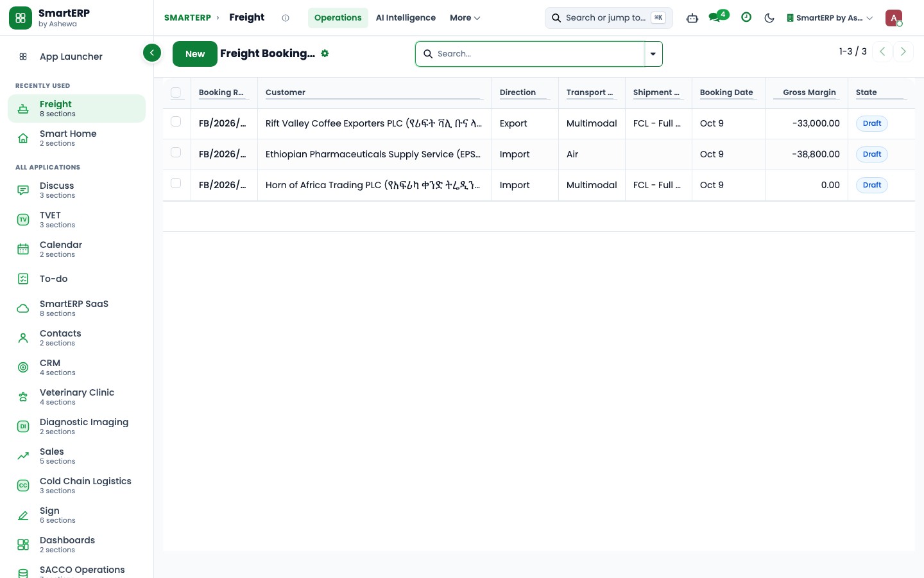
Task: Sort by Gross Margin column header
Action: click(807, 92)
